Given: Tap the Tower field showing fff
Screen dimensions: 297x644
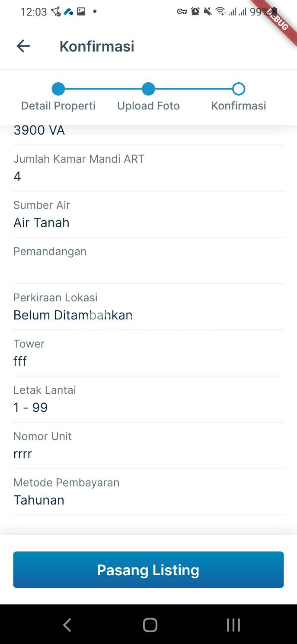Looking at the screenshot, I should [148, 353].
